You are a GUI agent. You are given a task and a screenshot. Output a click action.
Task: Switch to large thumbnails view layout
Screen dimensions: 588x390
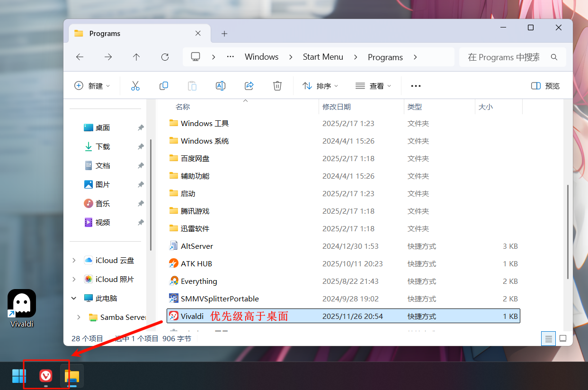tap(563, 338)
